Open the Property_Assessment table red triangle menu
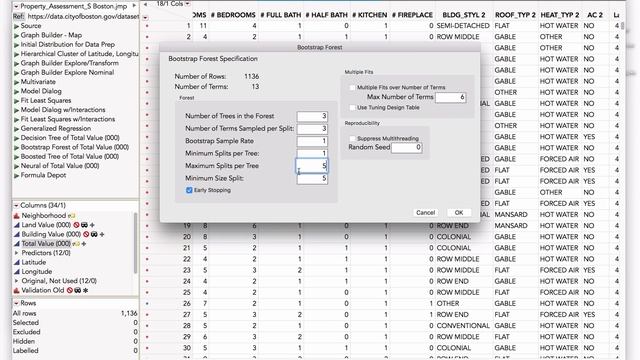 point(16,7)
